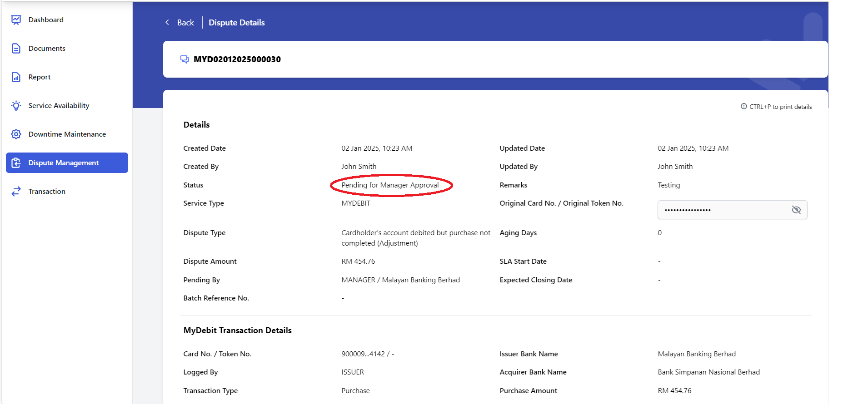Click the Pending for Manager Approval status
868x404 pixels.
390,185
